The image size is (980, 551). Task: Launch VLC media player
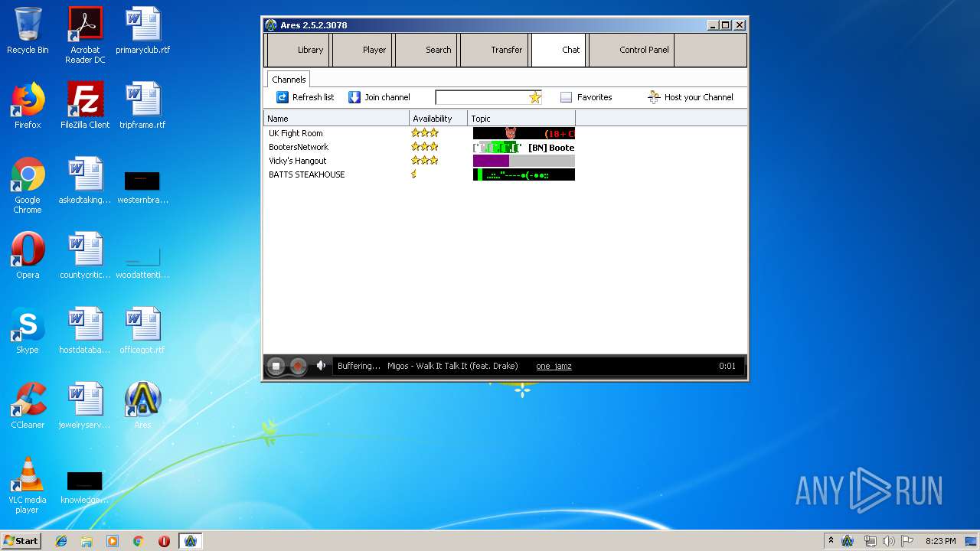coord(28,485)
